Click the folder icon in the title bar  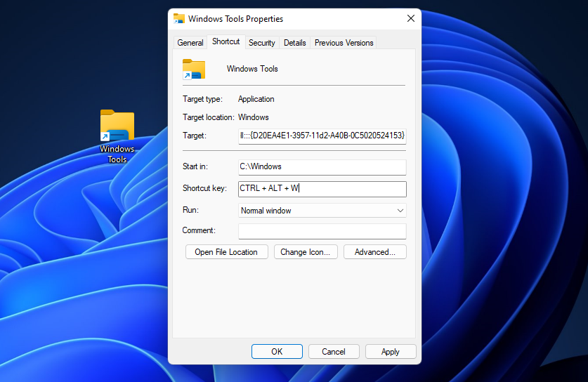pos(179,19)
